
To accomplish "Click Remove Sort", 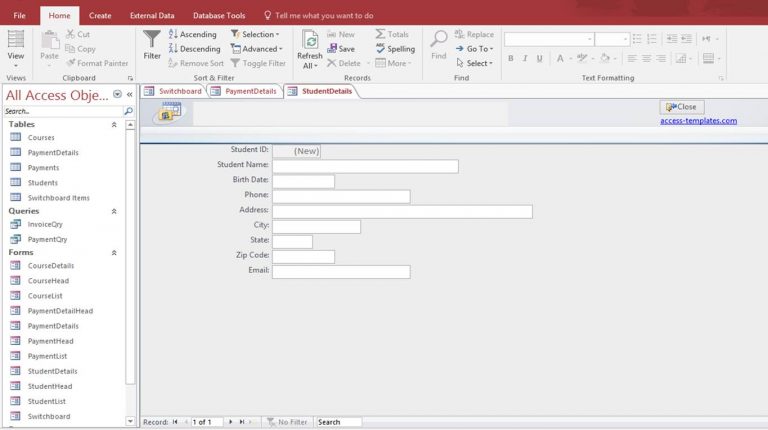I will click(x=196, y=63).
